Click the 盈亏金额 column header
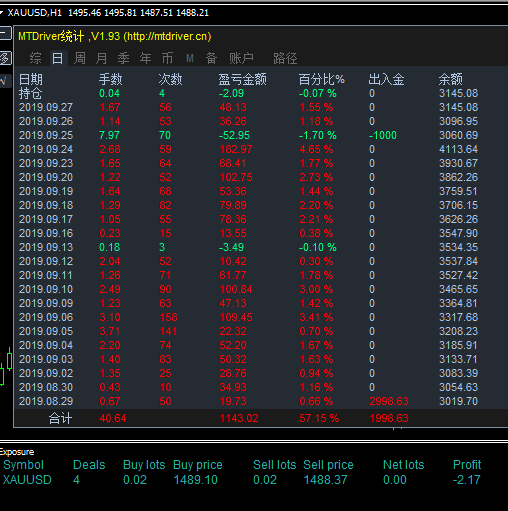The height and width of the screenshot is (511, 508). tap(243, 79)
